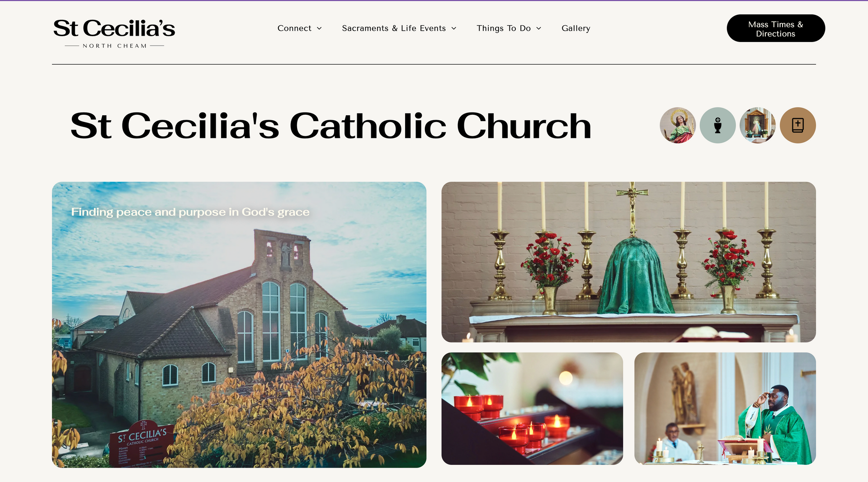Open the Divine Mercy shrine circle image
Viewport: 868px width, 482px height.
pos(758,125)
